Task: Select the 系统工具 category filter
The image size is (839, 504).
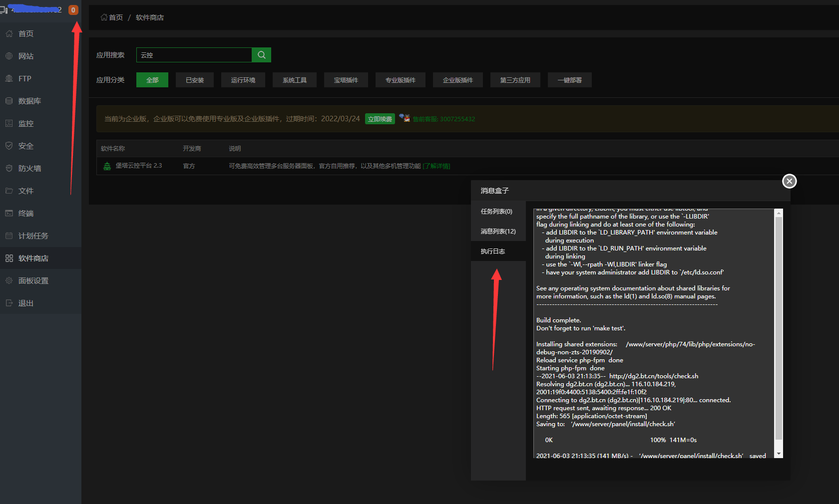Action: pos(295,80)
